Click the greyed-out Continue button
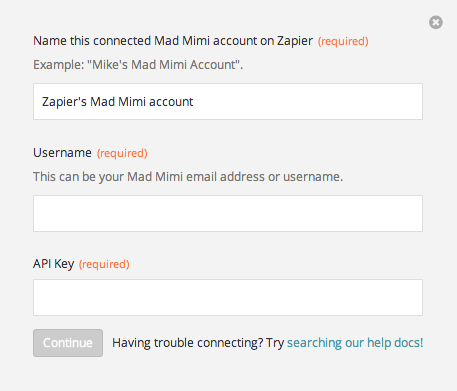Image resolution: width=457 pixels, height=391 pixels. (68, 343)
